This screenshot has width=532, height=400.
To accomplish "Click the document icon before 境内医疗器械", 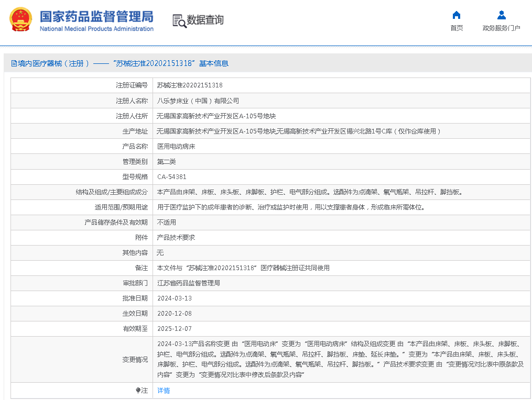I will pos(14,63).
